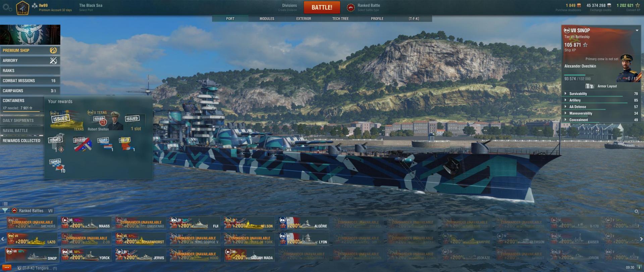644x272 pixels.
Task: Open Armor Layout viewer icon
Action: [590, 86]
